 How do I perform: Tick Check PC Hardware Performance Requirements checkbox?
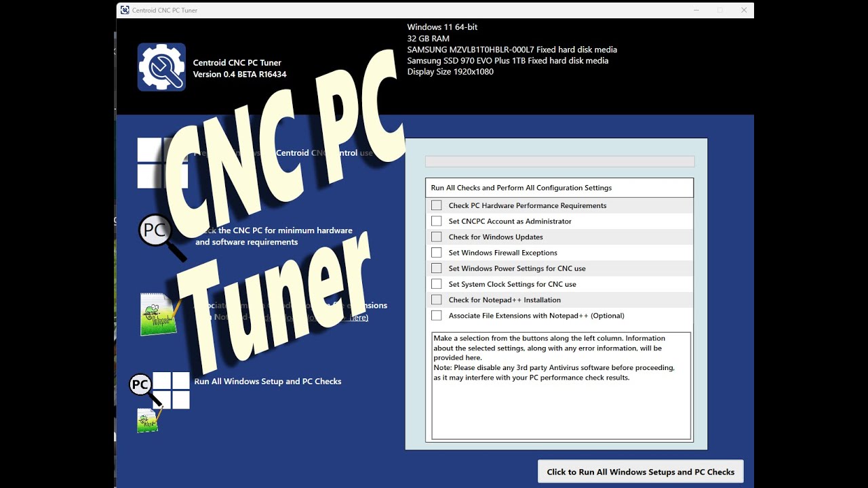pyautogui.click(x=436, y=205)
